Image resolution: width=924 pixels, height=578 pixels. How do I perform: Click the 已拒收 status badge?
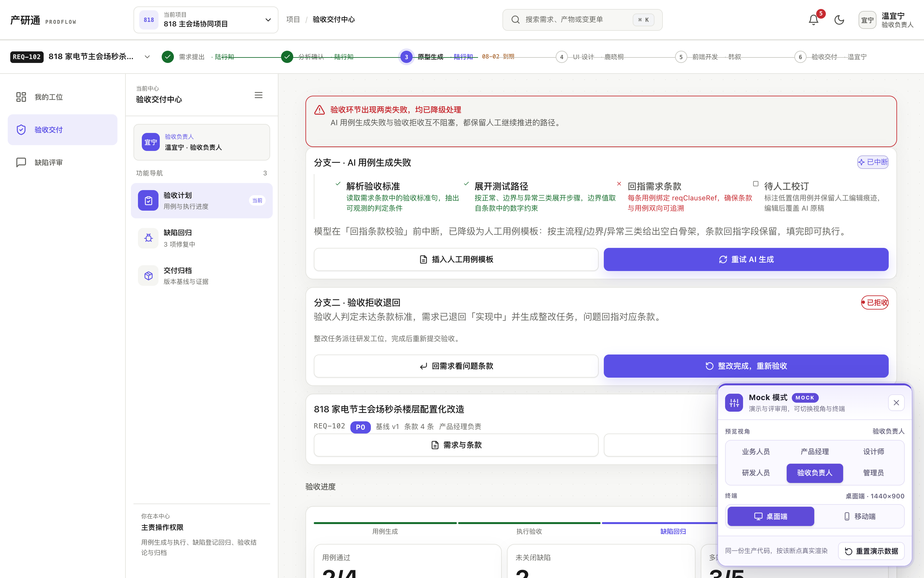coord(875,303)
